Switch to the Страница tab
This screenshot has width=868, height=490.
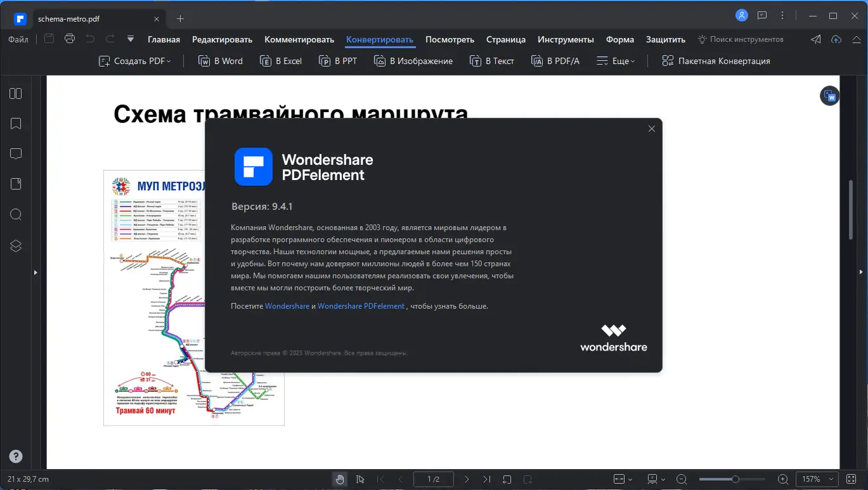click(x=506, y=39)
